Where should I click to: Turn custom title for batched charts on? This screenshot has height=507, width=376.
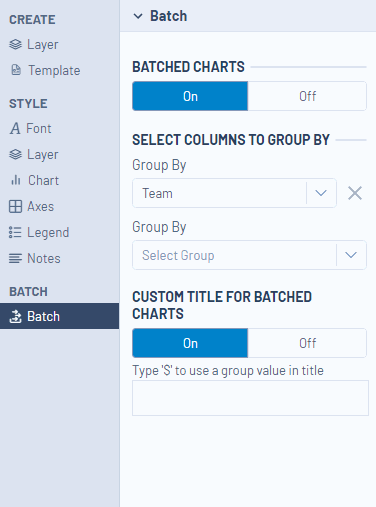[x=190, y=343]
